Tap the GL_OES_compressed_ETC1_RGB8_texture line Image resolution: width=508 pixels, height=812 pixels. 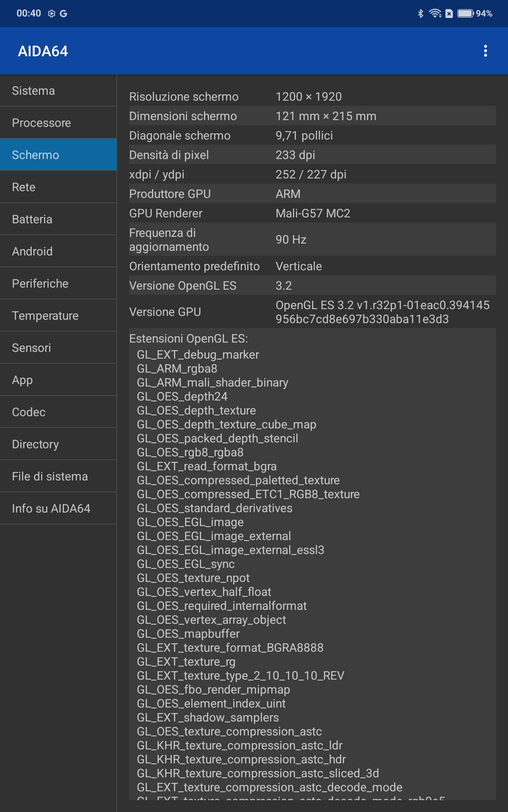[248, 494]
